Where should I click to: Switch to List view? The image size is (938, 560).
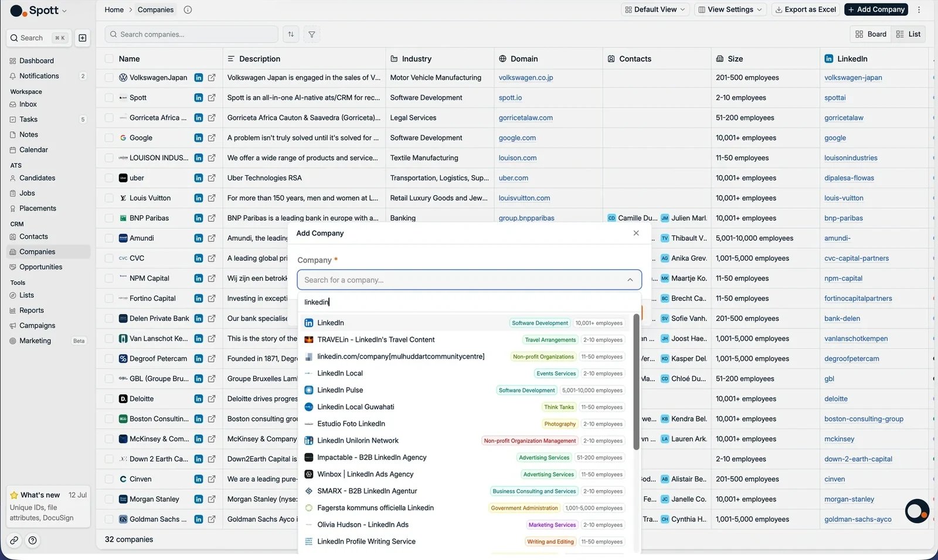click(908, 35)
